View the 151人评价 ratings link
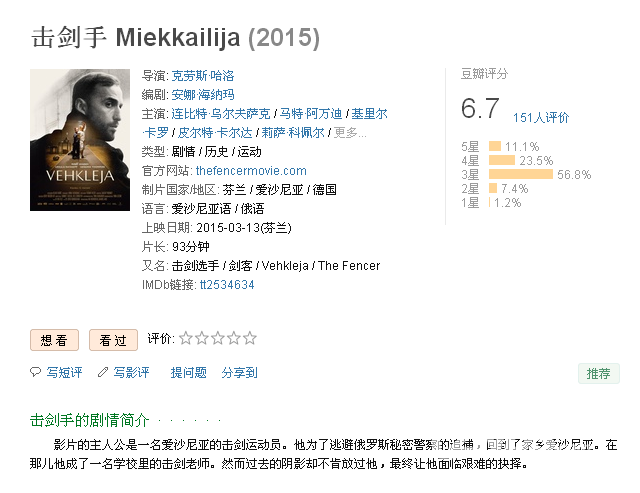Screen dimensions: 640x493 click(x=541, y=118)
